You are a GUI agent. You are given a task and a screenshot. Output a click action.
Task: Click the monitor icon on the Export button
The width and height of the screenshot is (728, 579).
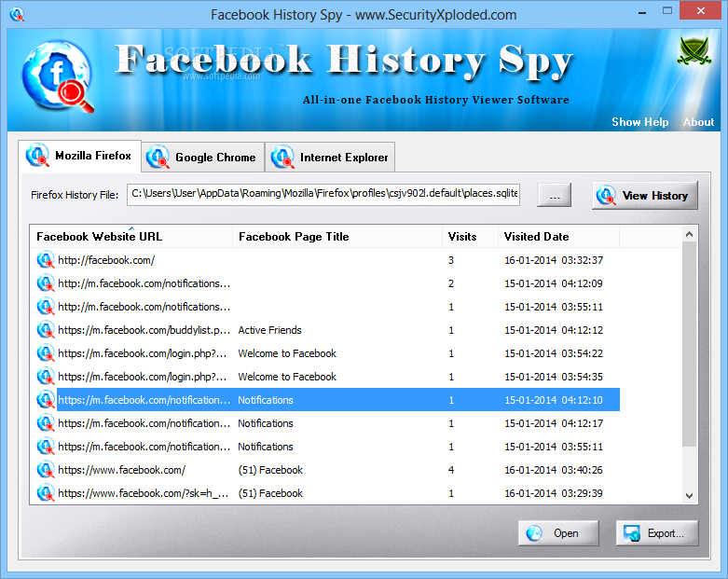[632, 533]
